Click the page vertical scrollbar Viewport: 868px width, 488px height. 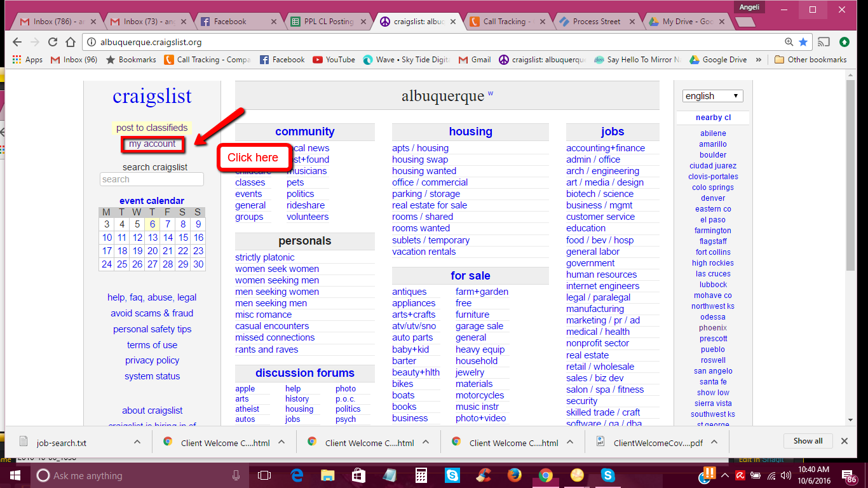(x=851, y=191)
